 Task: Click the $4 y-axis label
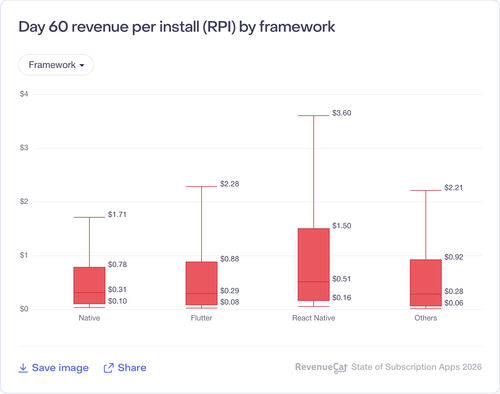[24, 94]
